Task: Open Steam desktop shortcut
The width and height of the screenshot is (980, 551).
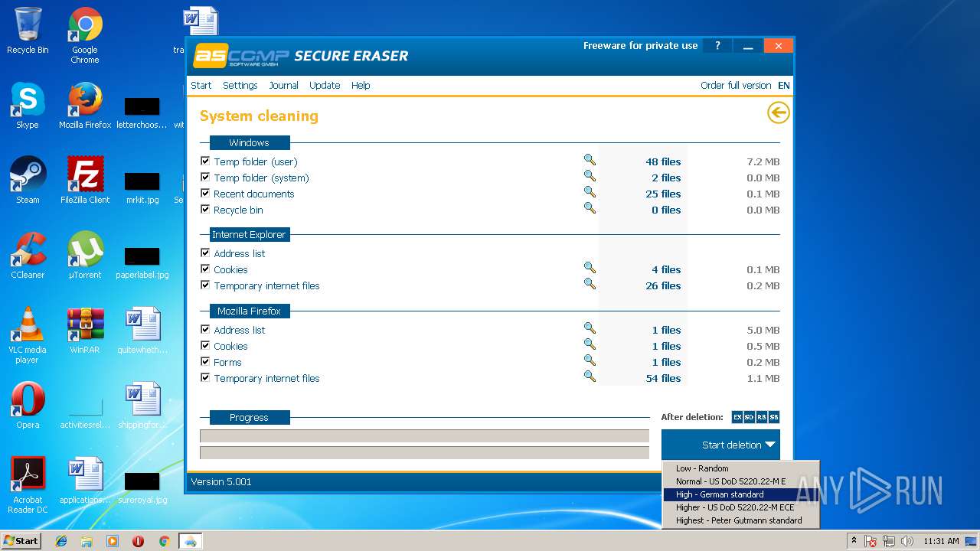Action: [x=28, y=181]
